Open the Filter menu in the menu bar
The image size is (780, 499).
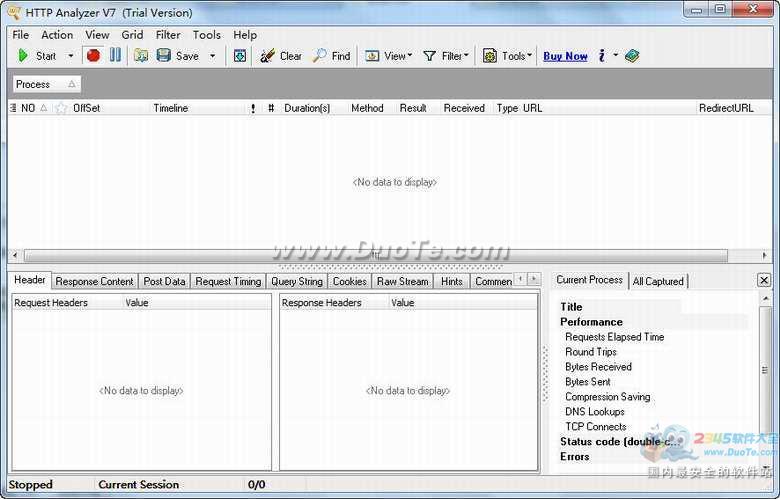[x=168, y=35]
